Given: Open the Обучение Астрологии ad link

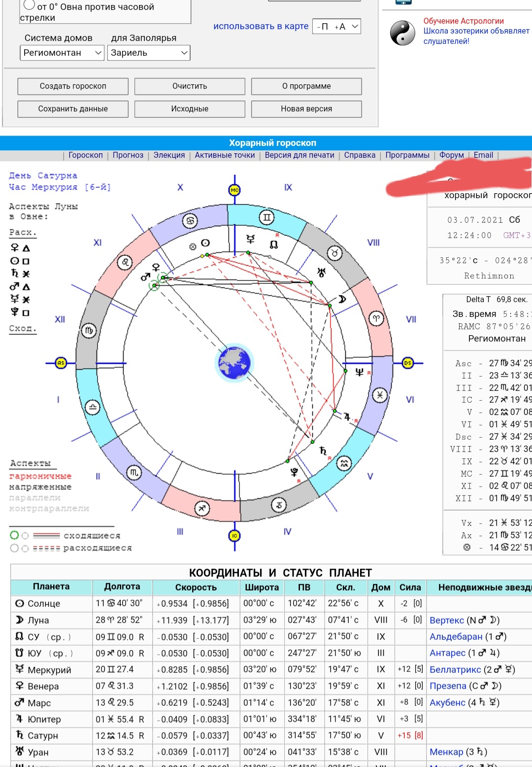Looking at the screenshot, I should 464,21.
